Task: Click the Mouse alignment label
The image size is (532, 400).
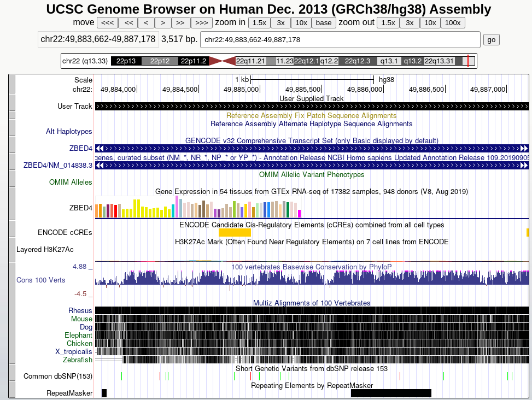Action: point(81,319)
